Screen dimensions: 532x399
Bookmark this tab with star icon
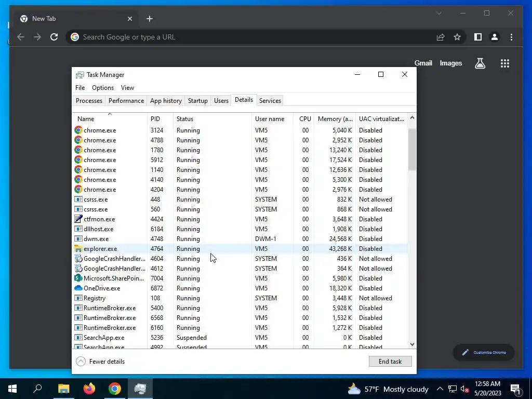pyautogui.click(x=457, y=37)
